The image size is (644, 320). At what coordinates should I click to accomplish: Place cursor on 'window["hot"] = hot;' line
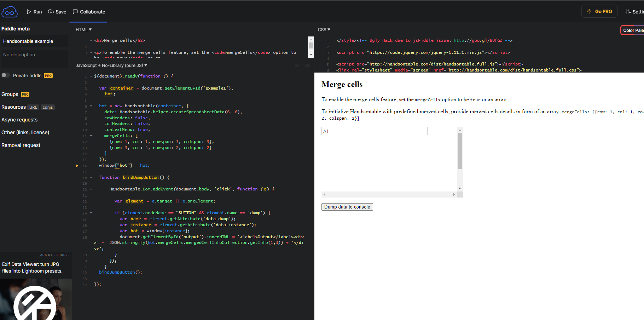pos(124,165)
